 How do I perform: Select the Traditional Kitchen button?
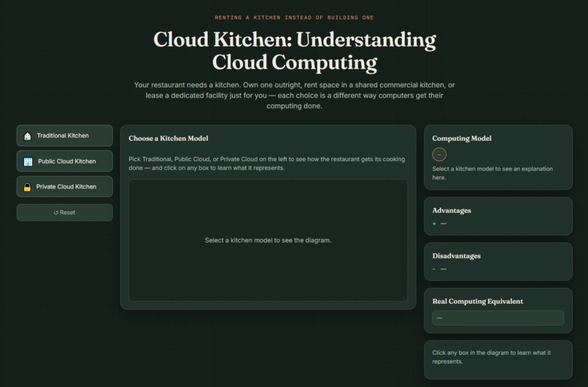[x=64, y=136]
